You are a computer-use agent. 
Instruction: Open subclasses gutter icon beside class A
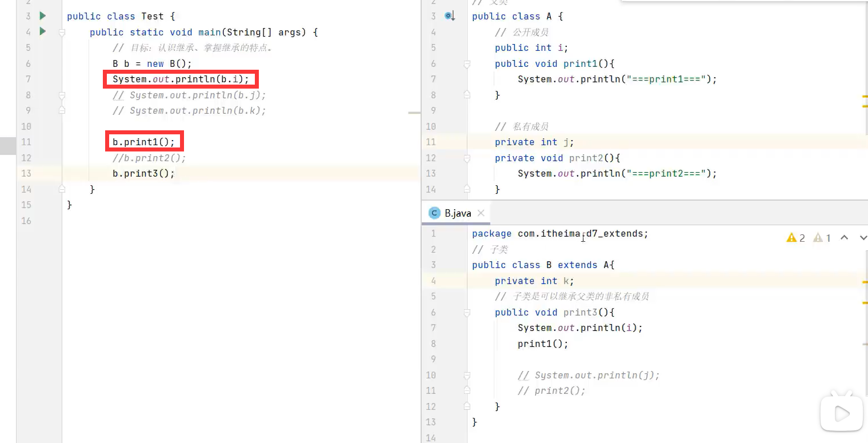tap(450, 16)
